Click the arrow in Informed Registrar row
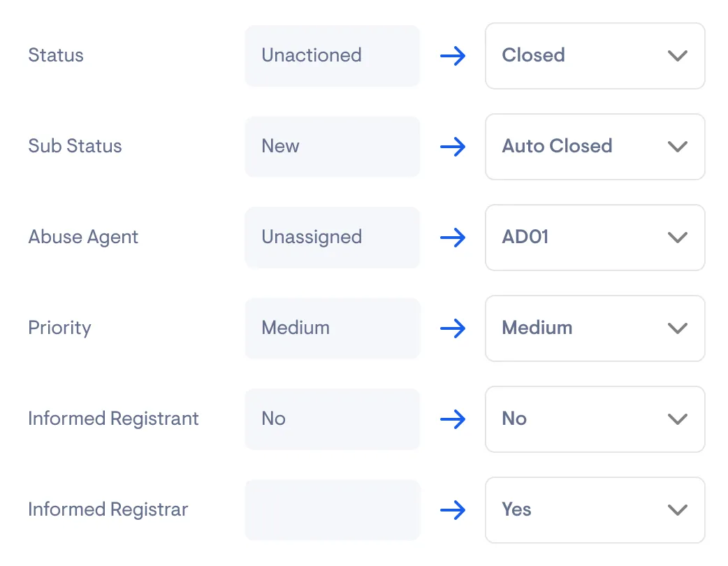728x566 pixels. pos(453,510)
